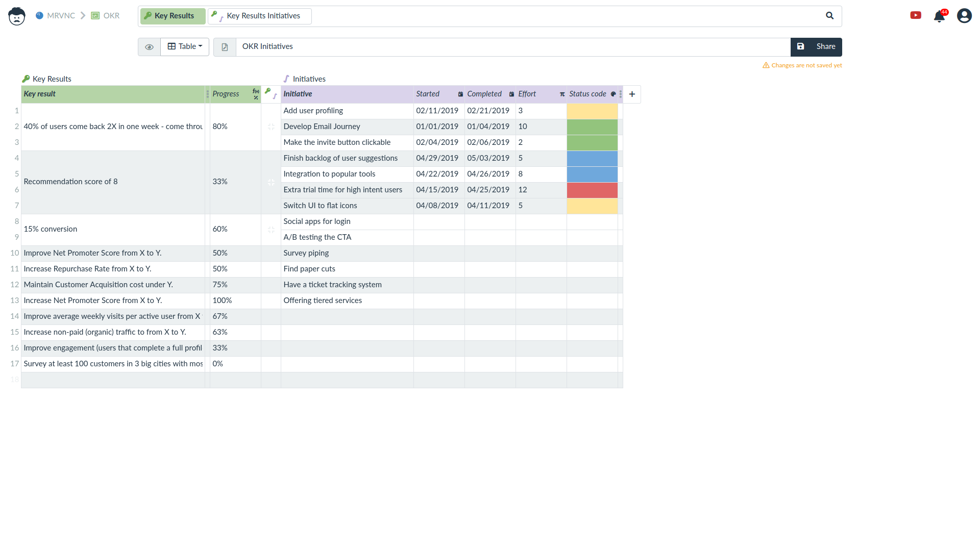The image size is (980, 551).
Task: Click the Share button
Action: (x=825, y=46)
